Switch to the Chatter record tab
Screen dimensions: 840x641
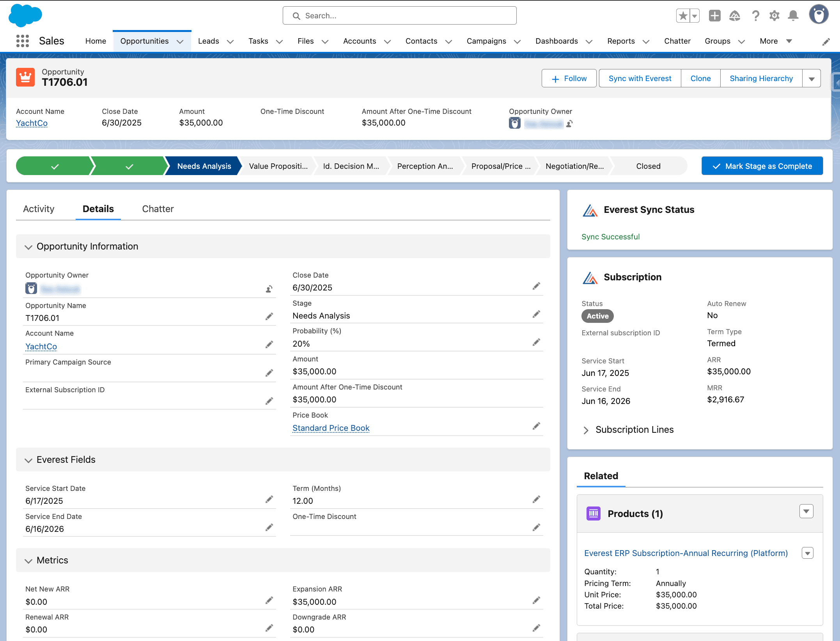point(158,209)
